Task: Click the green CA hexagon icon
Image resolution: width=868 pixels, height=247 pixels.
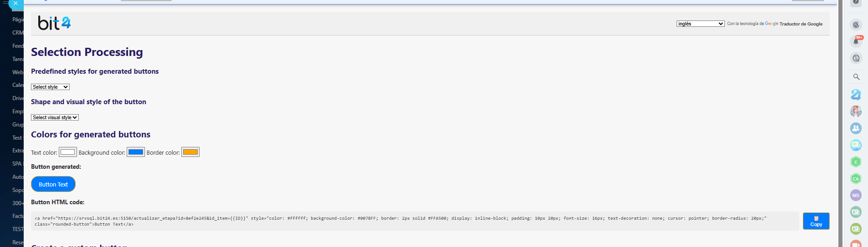Action: (856, 179)
